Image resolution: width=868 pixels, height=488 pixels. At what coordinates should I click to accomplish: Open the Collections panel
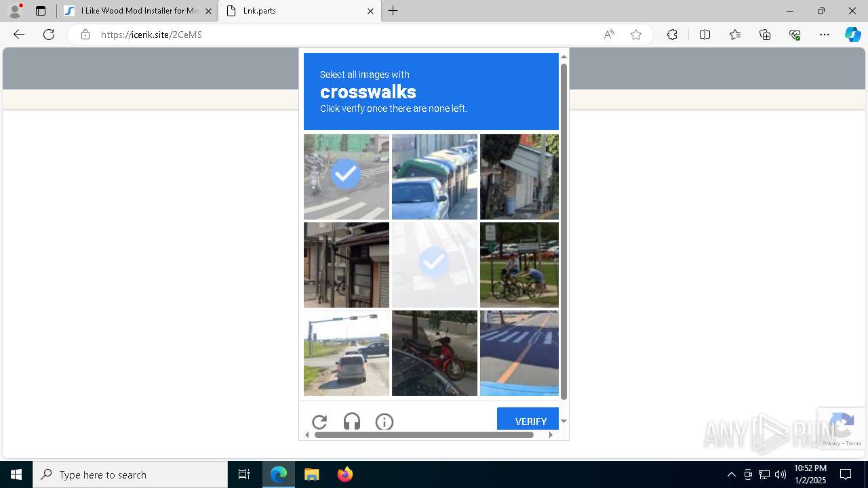pos(765,35)
